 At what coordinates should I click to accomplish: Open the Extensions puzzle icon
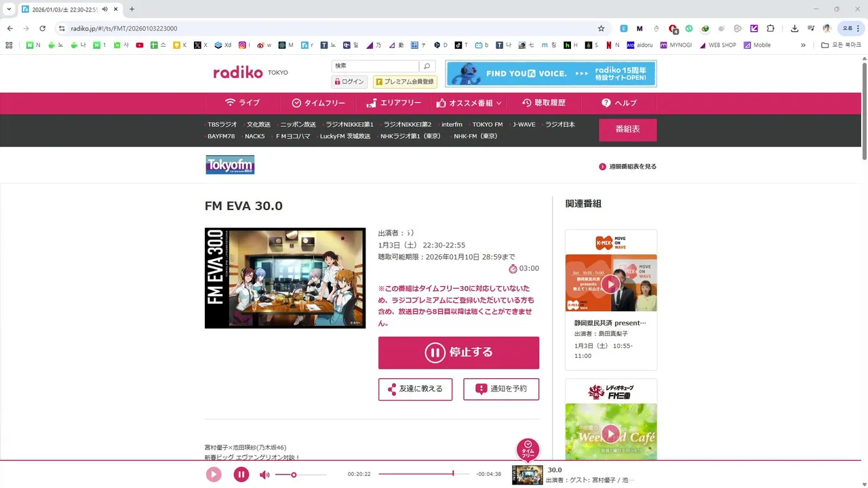(770, 28)
